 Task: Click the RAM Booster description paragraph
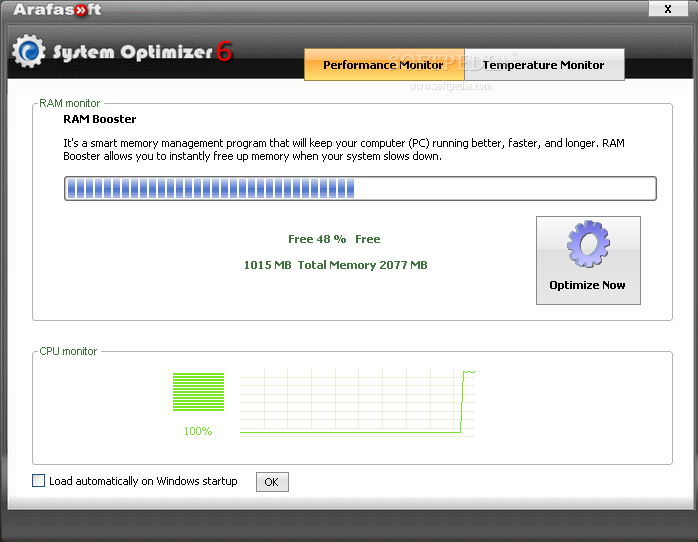344,150
